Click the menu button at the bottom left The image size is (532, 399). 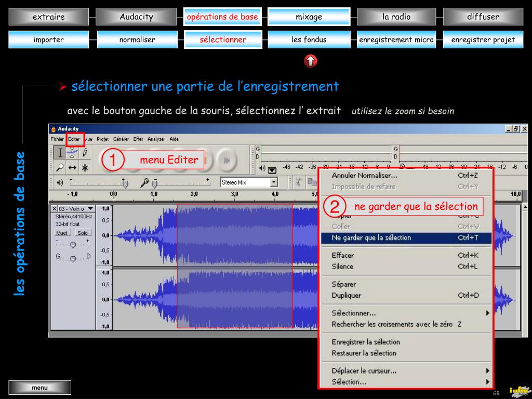coord(39,388)
